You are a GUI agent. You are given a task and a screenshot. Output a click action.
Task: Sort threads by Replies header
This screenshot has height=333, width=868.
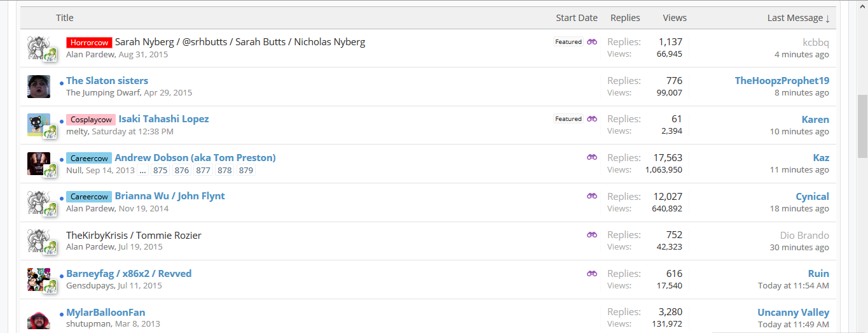click(x=625, y=18)
